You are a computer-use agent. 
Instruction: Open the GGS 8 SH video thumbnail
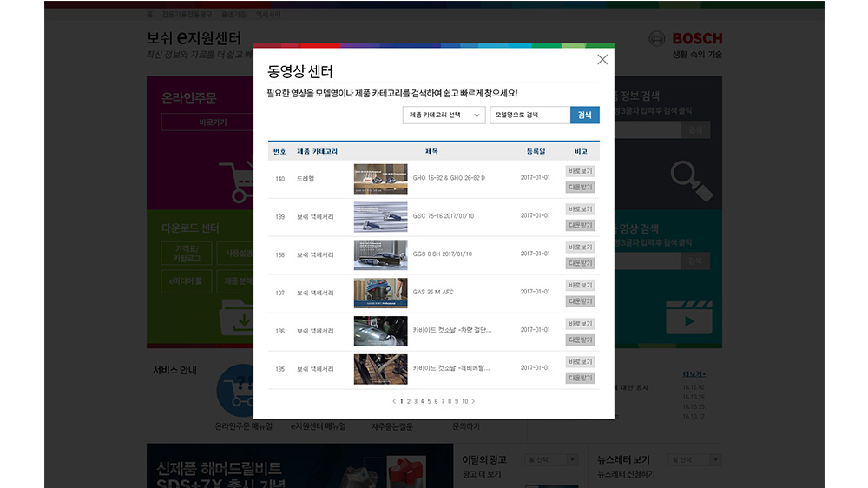pos(380,254)
